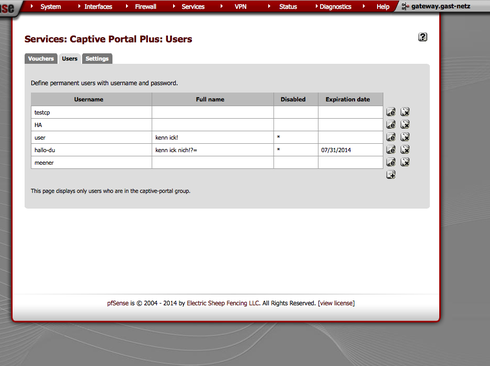
Task: Open the Status menu
Action: [x=288, y=7]
